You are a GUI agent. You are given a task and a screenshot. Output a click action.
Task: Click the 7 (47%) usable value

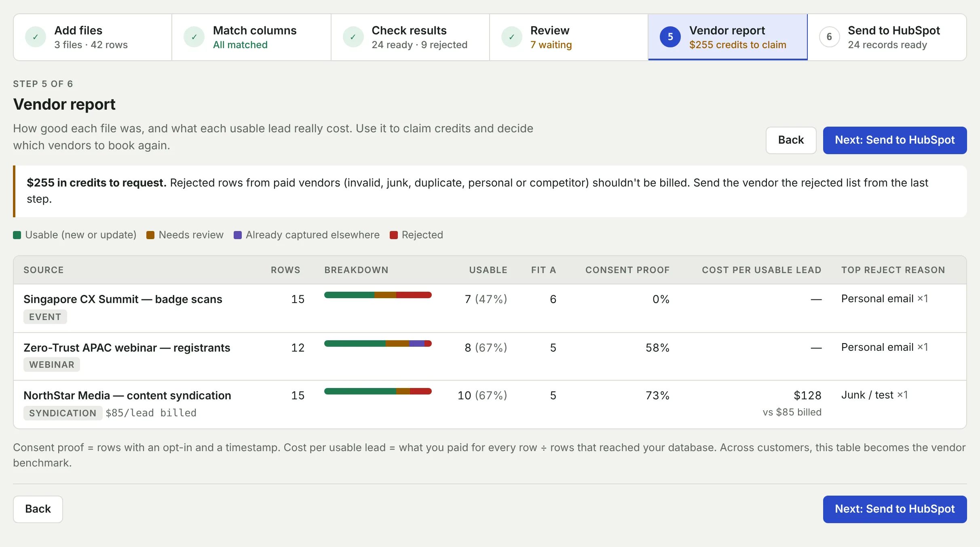pos(486,299)
